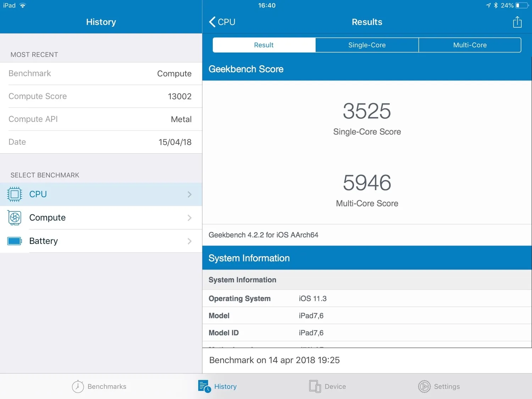Tap the Geekbench Score section header
The image size is (532, 399).
coord(367,69)
